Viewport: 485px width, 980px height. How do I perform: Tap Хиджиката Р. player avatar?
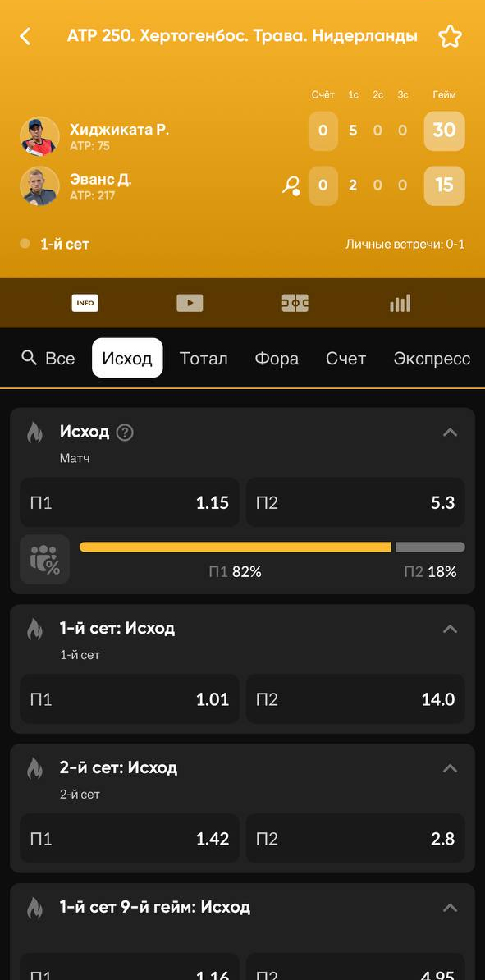pos(40,135)
